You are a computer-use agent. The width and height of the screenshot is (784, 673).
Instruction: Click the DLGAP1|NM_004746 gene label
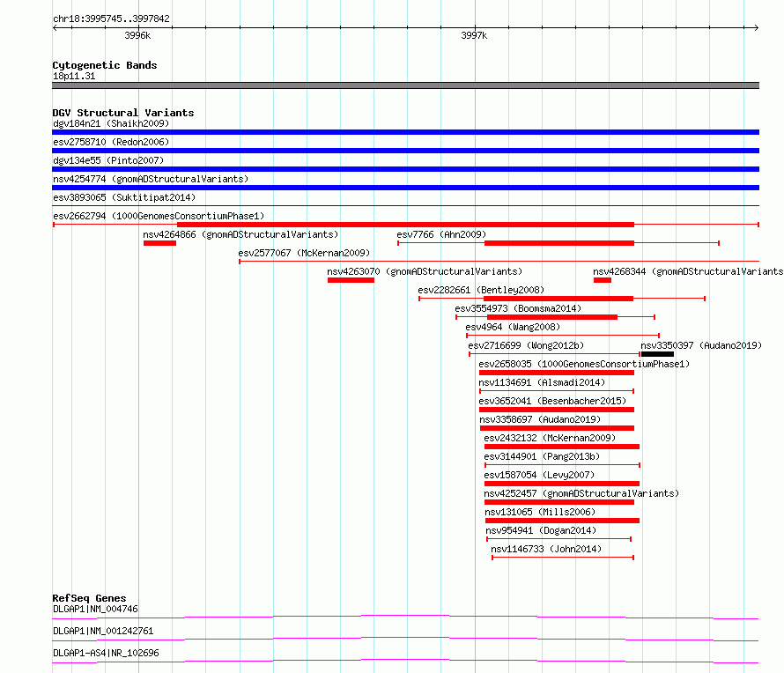[95, 609]
